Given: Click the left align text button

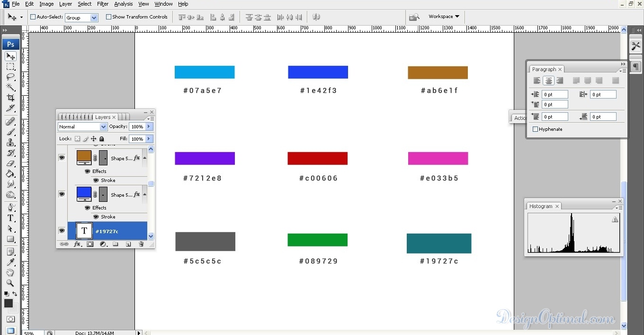Looking at the screenshot, I should click(x=537, y=81).
